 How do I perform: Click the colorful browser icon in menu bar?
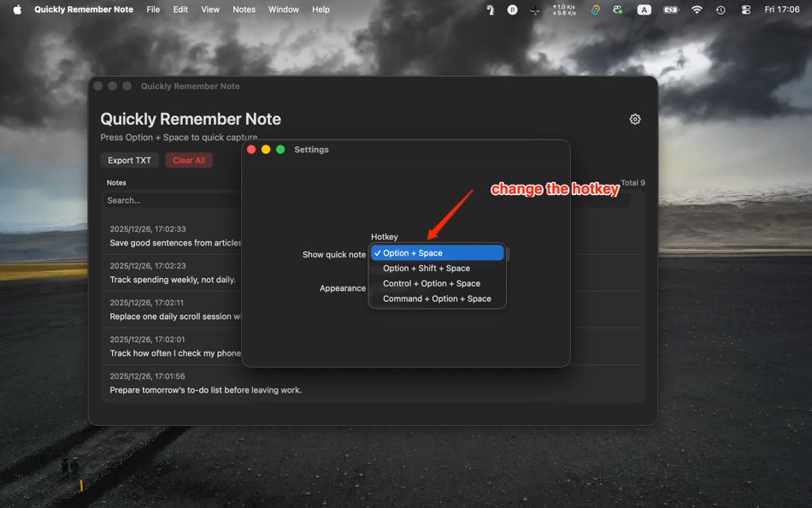pyautogui.click(x=594, y=10)
